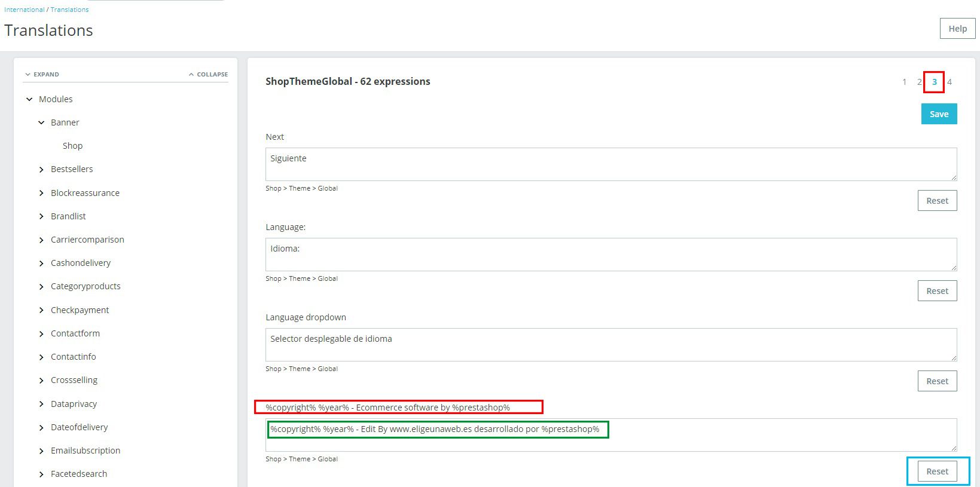Go to pagination page 2
This screenshot has width=980, height=487.
coord(919,82)
